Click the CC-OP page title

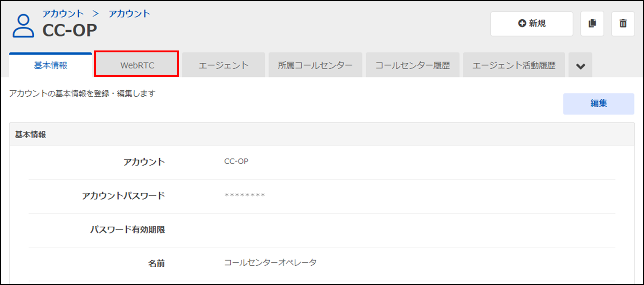tap(70, 30)
